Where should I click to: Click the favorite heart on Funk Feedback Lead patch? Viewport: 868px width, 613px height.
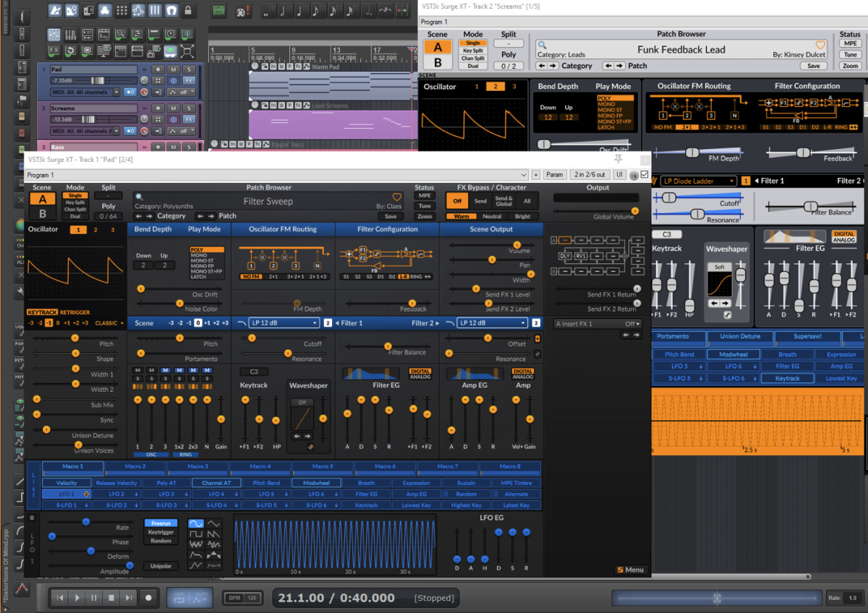[820, 45]
